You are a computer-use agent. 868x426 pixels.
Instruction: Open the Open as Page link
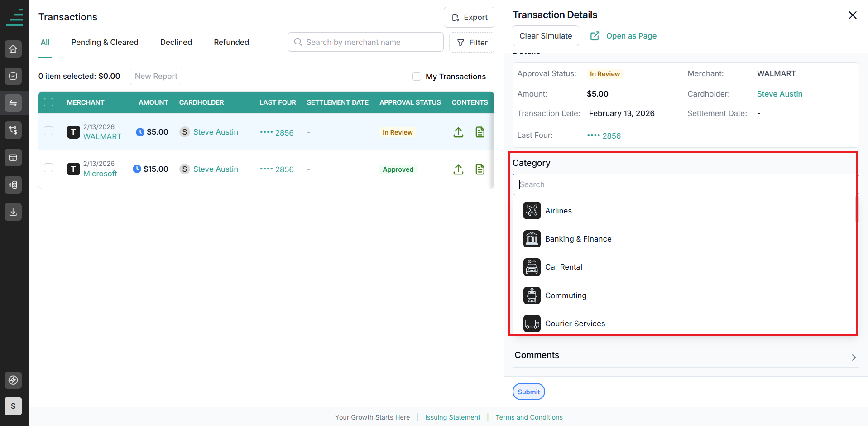click(x=623, y=36)
